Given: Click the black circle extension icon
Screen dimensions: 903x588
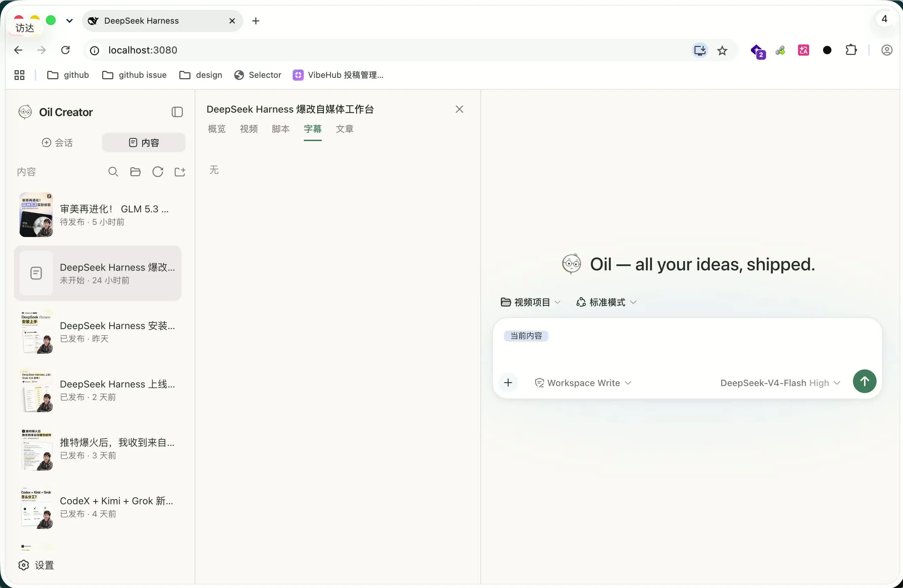Looking at the screenshot, I should (827, 50).
